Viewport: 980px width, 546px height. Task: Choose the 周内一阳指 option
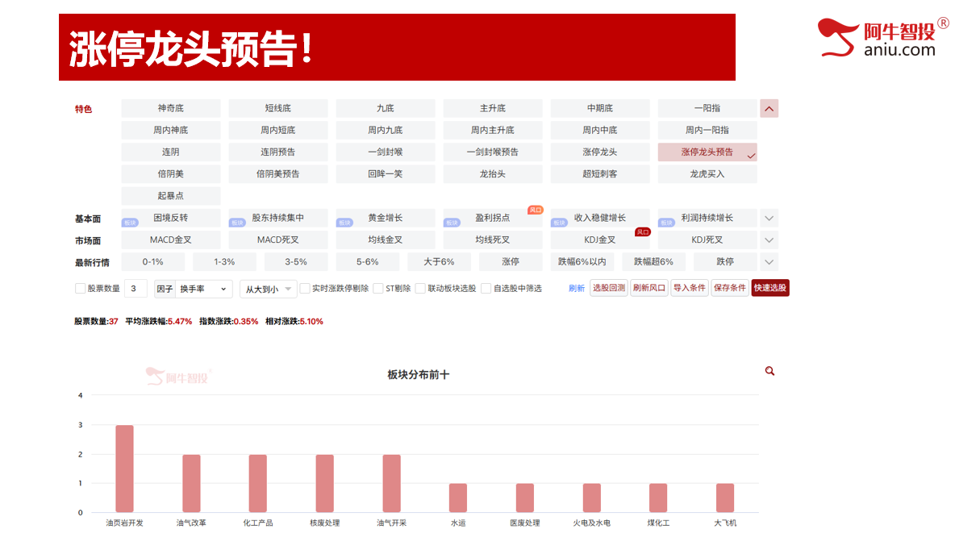pyautogui.click(x=707, y=130)
